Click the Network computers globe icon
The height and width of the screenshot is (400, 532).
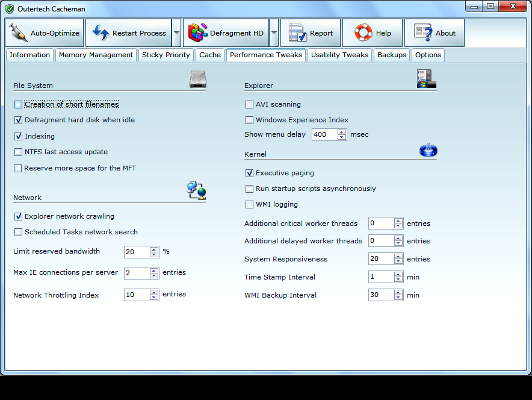tap(196, 190)
